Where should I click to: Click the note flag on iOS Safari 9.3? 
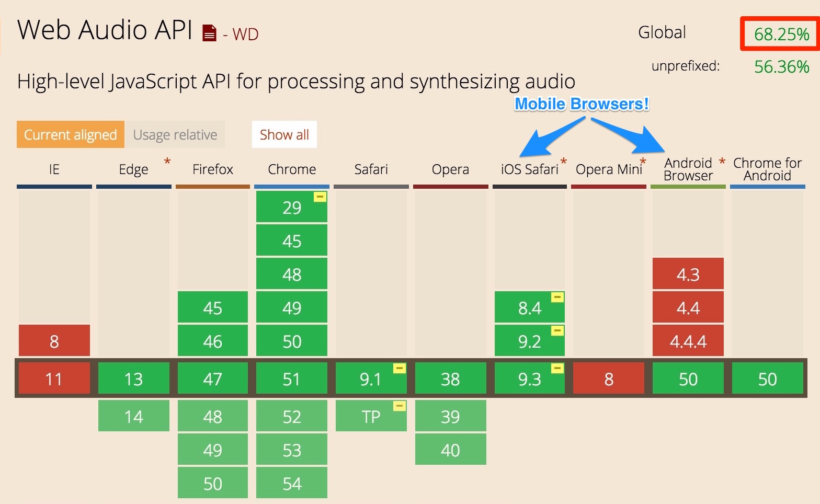click(557, 369)
